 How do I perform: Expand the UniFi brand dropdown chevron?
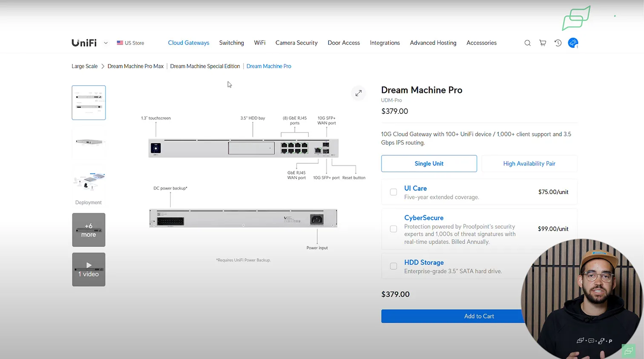coord(106,43)
